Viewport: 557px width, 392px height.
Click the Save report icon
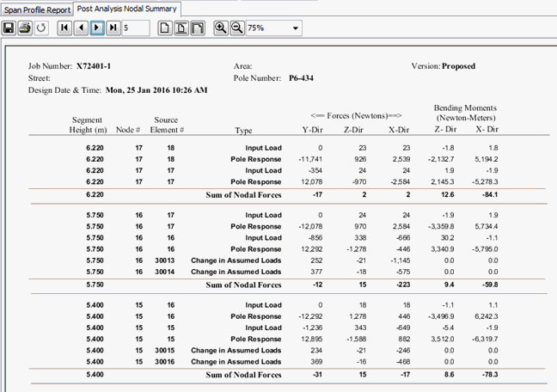point(9,28)
